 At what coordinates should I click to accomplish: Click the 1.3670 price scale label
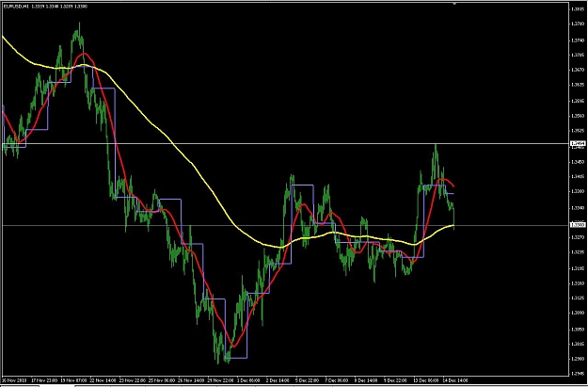pos(578,70)
